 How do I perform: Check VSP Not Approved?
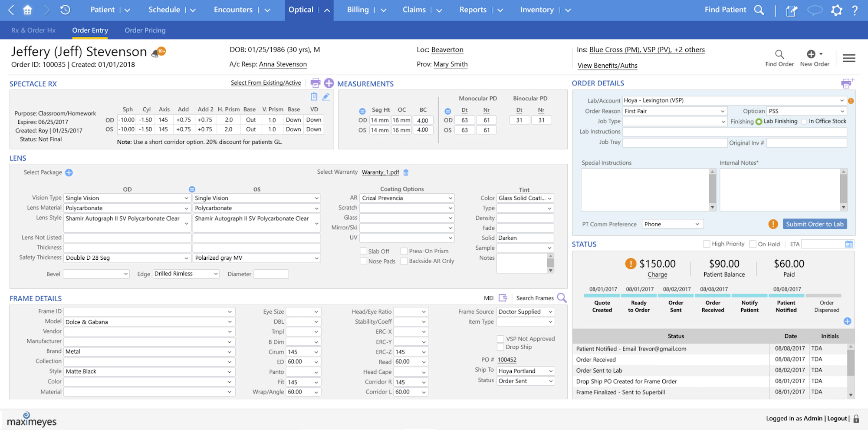(x=500, y=339)
